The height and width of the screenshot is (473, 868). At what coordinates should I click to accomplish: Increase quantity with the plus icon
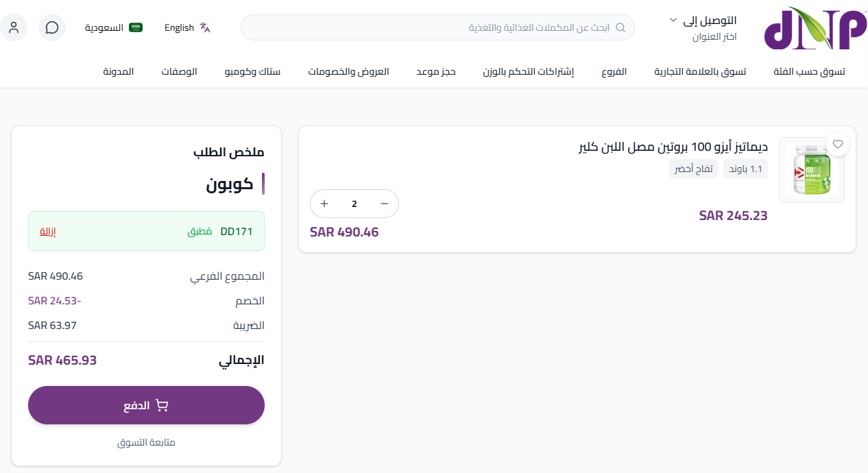point(324,204)
